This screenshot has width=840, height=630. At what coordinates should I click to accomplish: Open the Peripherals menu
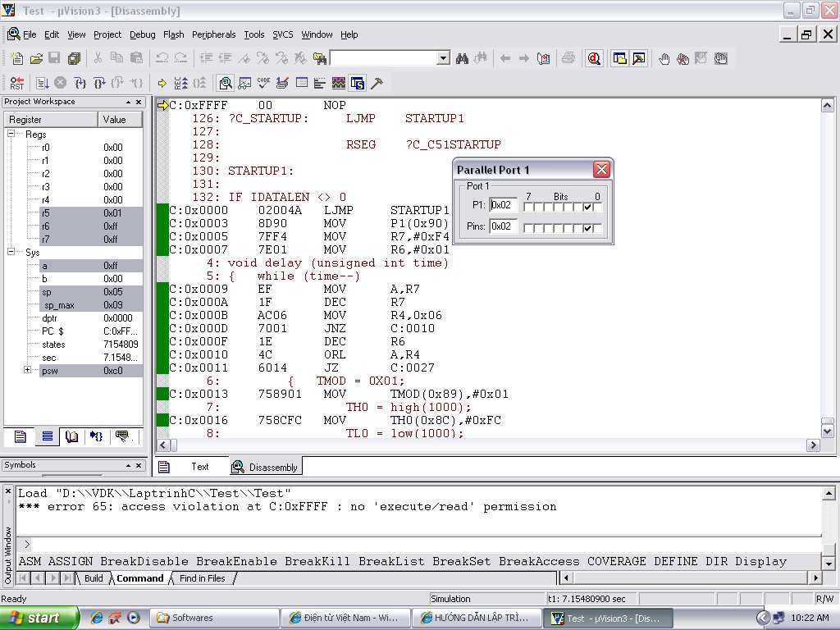click(x=213, y=34)
